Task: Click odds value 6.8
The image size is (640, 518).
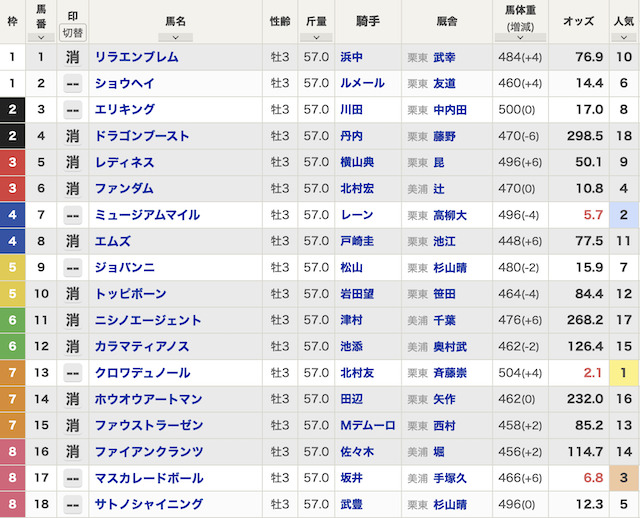Action: pyautogui.click(x=593, y=478)
